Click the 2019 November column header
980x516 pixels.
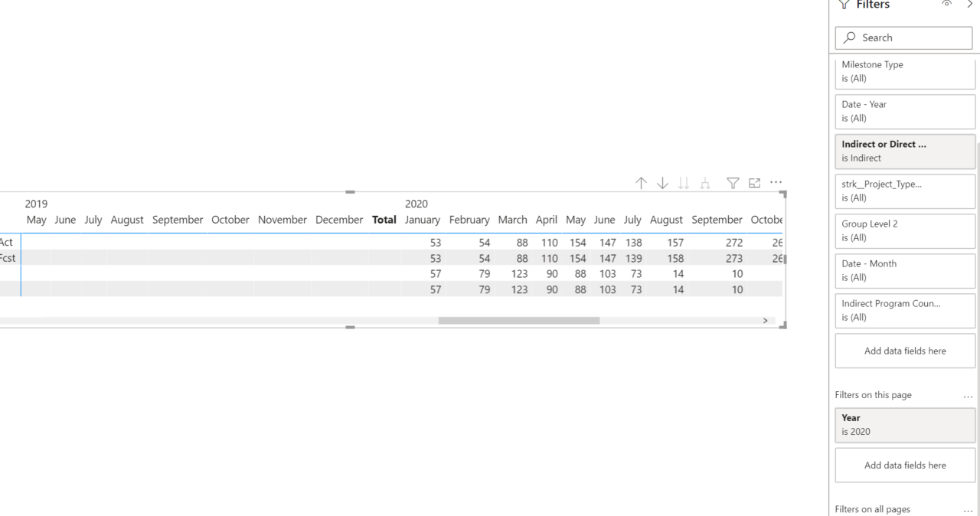pyautogui.click(x=283, y=220)
